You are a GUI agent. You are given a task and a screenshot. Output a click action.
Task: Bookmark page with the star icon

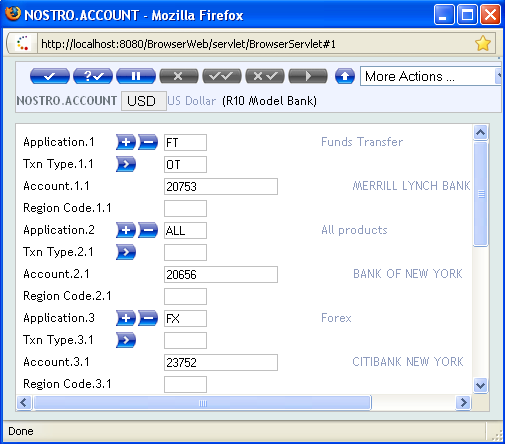[483, 44]
